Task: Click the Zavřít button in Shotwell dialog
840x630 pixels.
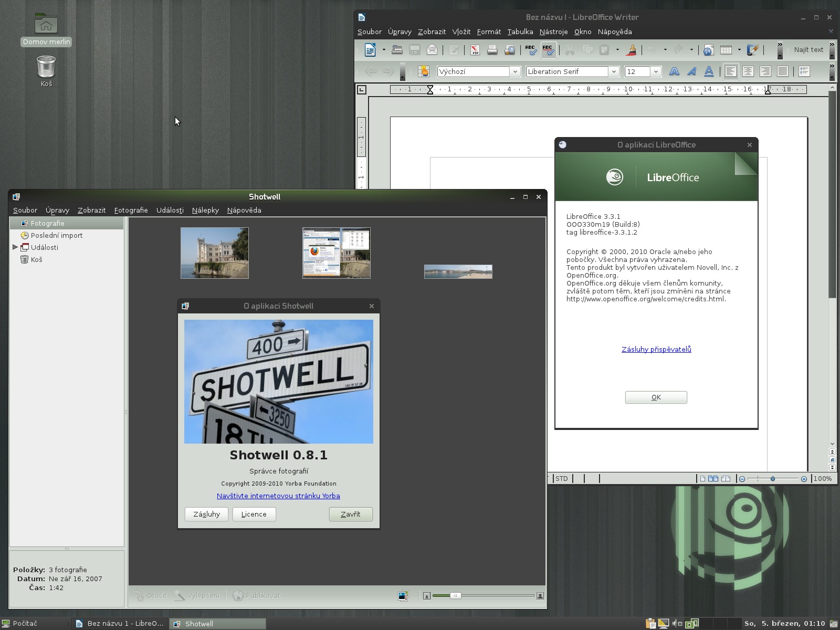Action: pos(351,514)
